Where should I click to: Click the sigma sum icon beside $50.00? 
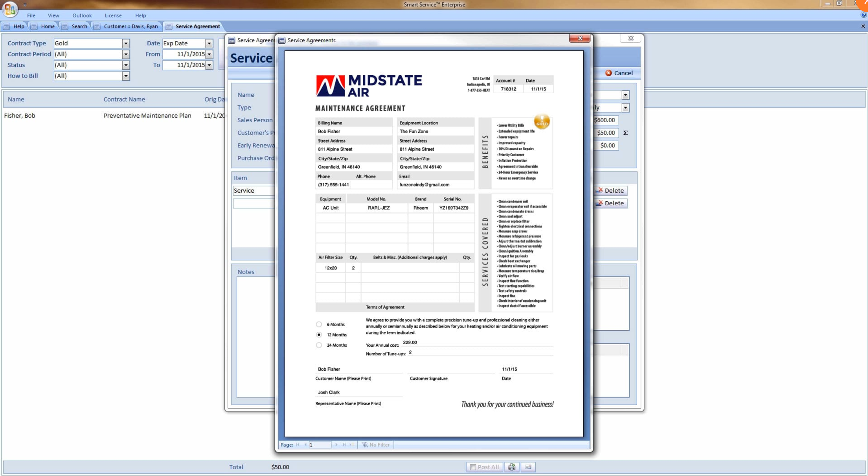click(625, 133)
